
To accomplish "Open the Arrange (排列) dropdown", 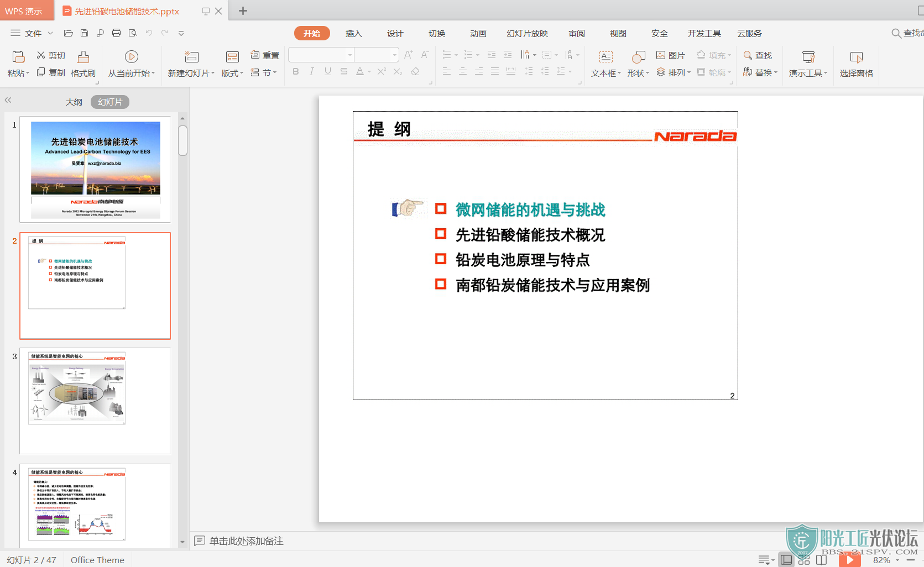I will point(674,72).
